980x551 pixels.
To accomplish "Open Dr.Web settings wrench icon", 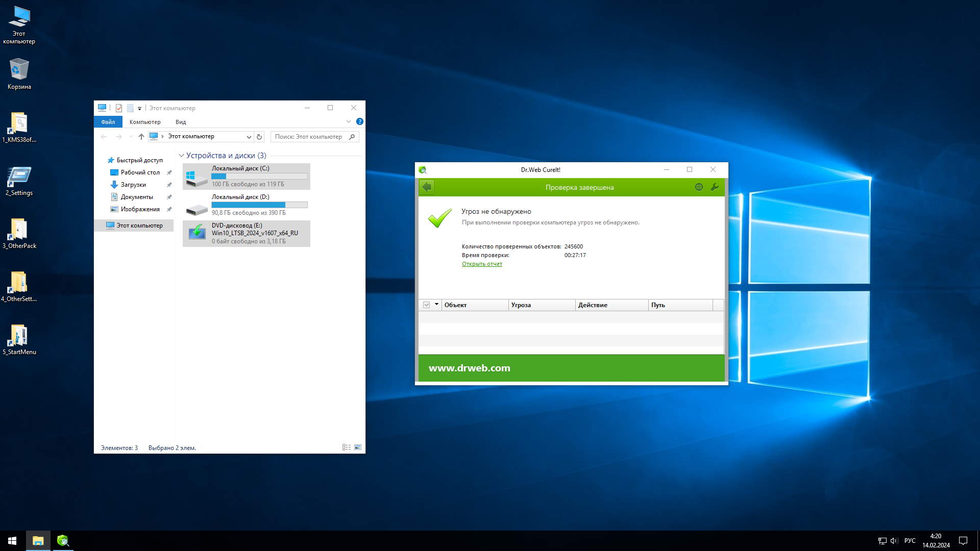I will [x=715, y=187].
